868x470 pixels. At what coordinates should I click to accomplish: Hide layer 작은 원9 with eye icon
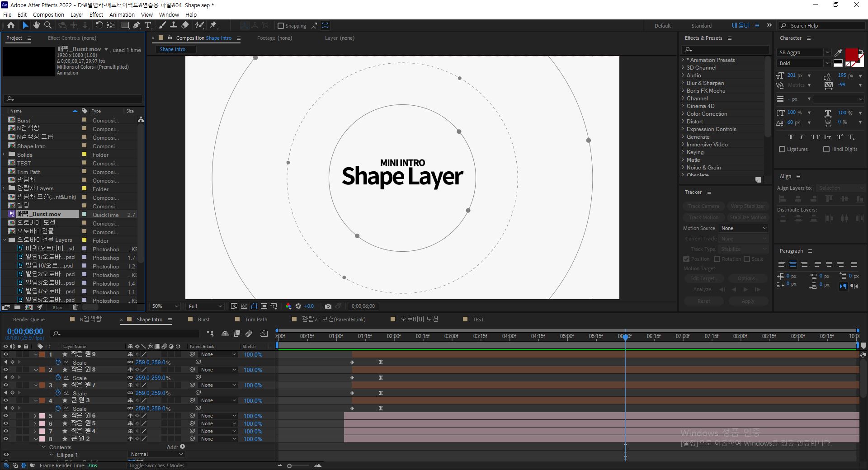click(6, 354)
